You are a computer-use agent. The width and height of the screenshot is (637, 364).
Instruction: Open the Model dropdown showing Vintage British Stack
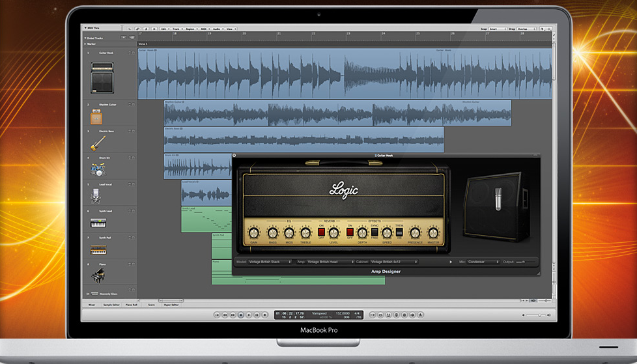click(270, 262)
